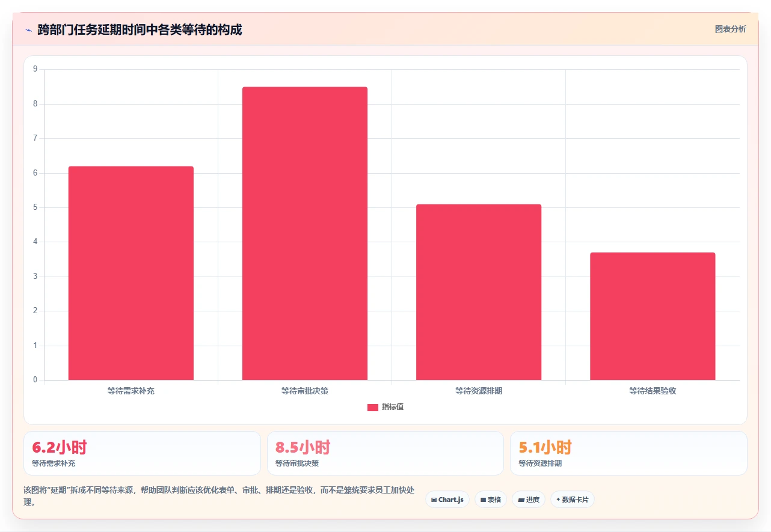771x532 pixels.
Task: Click the 指标值 legend label
Action: 393,407
